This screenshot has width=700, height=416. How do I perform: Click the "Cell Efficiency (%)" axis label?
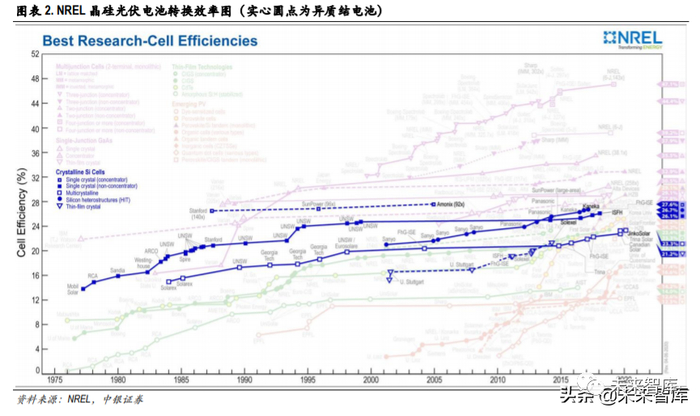tap(21, 212)
